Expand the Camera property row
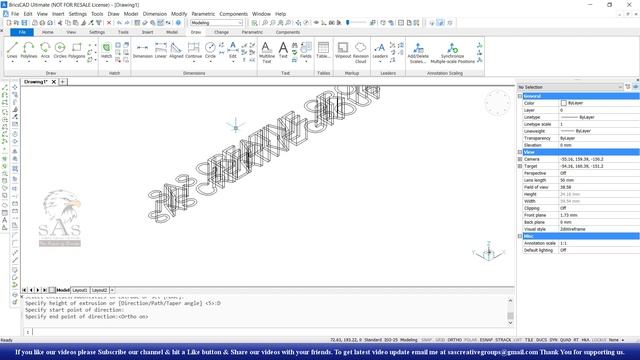 520,159
